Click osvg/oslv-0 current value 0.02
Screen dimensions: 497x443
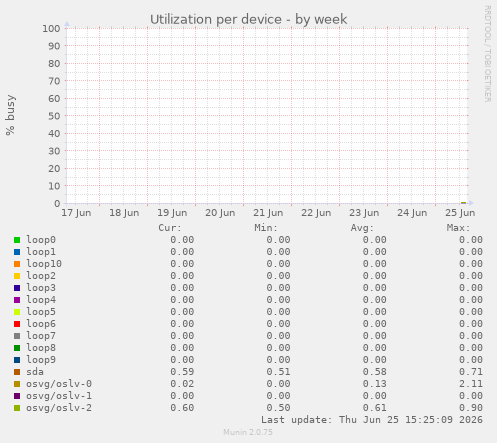pyautogui.click(x=182, y=384)
